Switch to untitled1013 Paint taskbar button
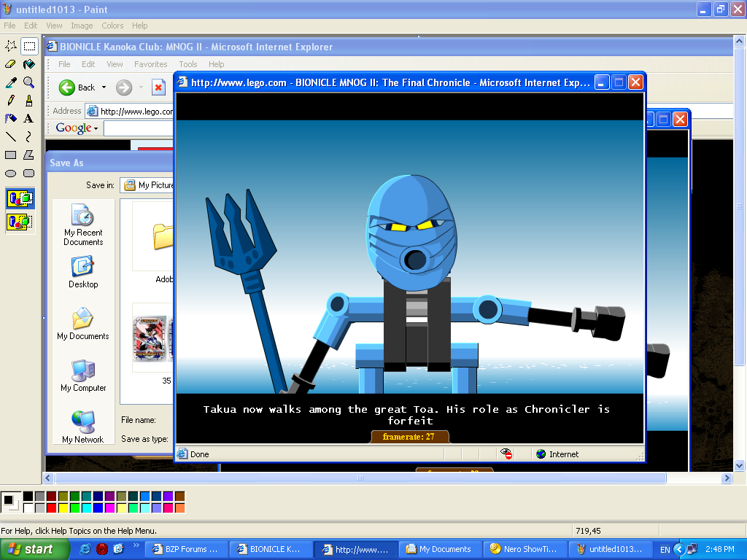The width and height of the screenshot is (747, 560). point(609,549)
